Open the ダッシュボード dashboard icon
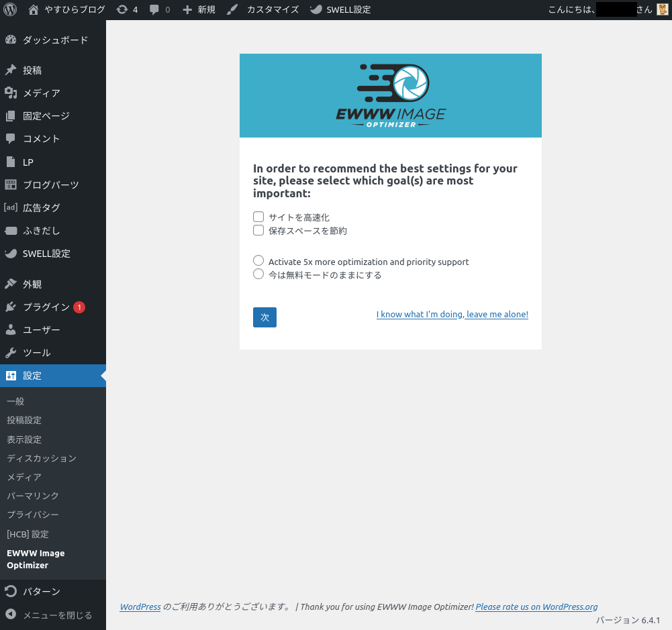672x630 pixels. 10,40
